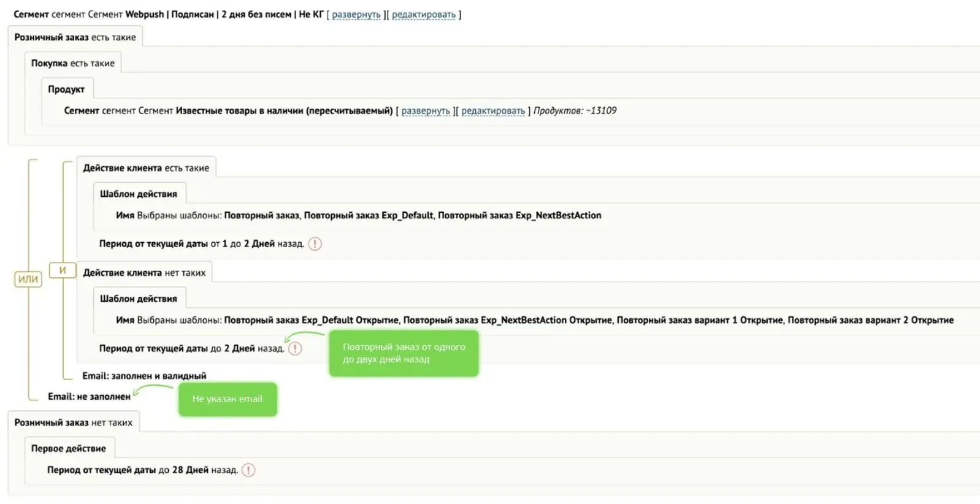Image resolution: width=980 pixels, height=504 pixels.
Task: Click green 'Повторный заказ от одного' tooltip
Action: (404, 353)
